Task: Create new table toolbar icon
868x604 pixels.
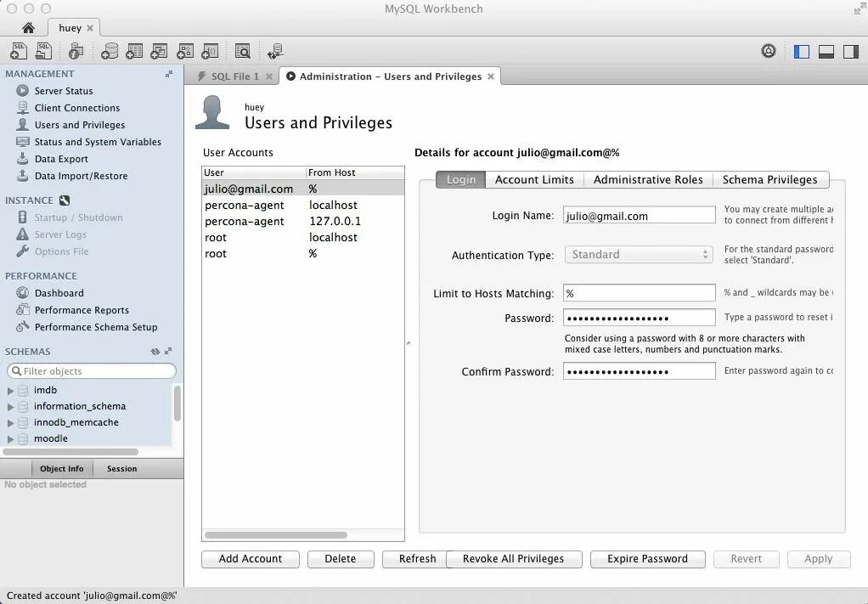Action: pos(134,51)
